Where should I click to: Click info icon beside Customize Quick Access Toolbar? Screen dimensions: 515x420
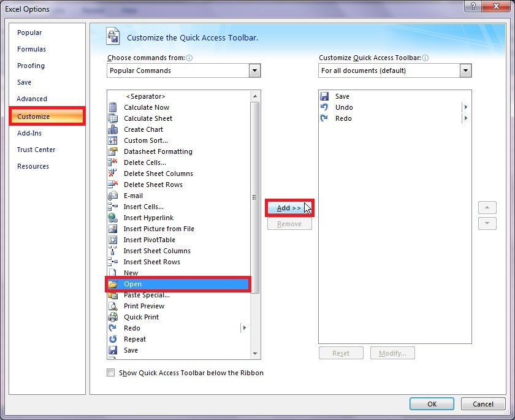425,58
